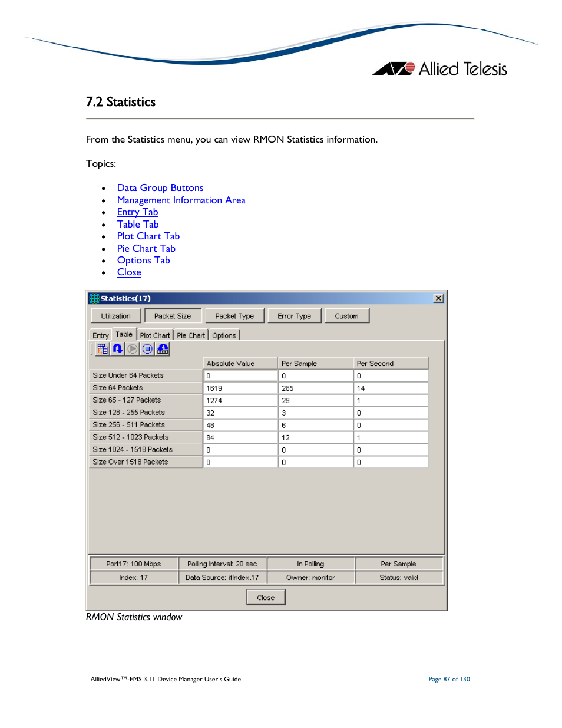Click the Owner: monitor field
This screenshot has height=728, width=562.
(x=310, y=578)
